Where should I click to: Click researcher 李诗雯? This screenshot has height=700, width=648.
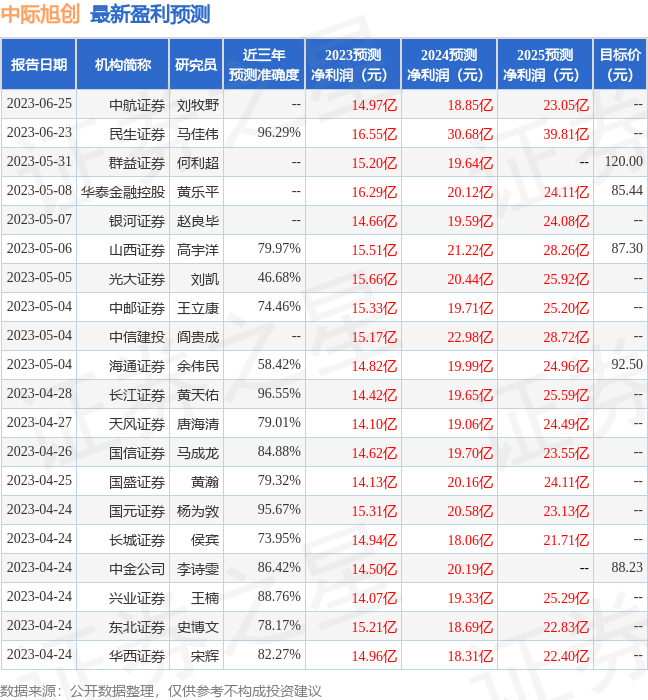pos(198,570)
